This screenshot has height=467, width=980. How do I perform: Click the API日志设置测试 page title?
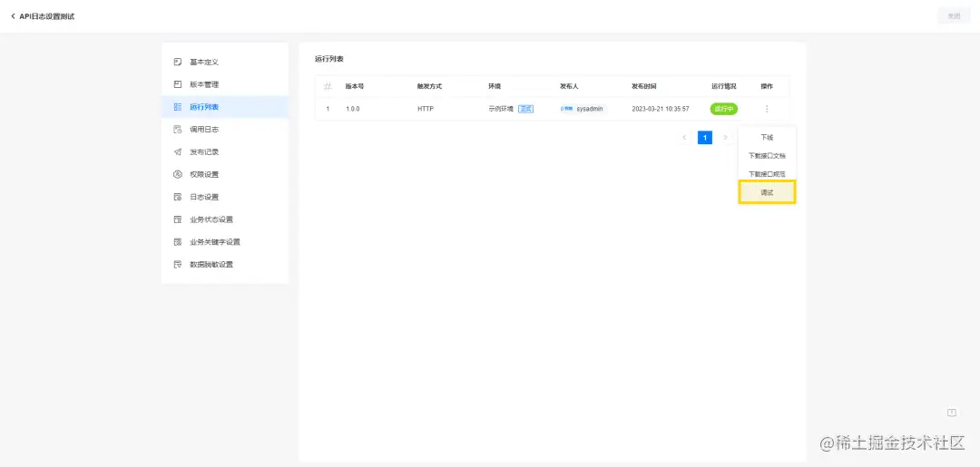(x=47, y=16)
